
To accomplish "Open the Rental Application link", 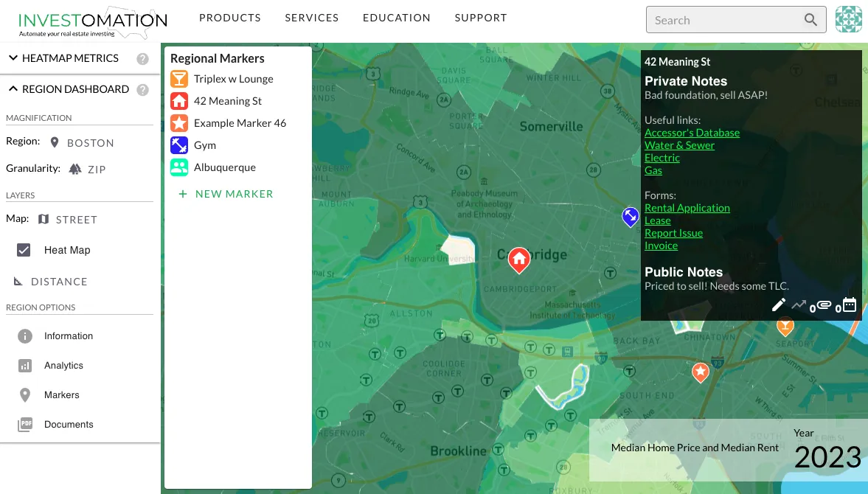I will pos(687,208).
